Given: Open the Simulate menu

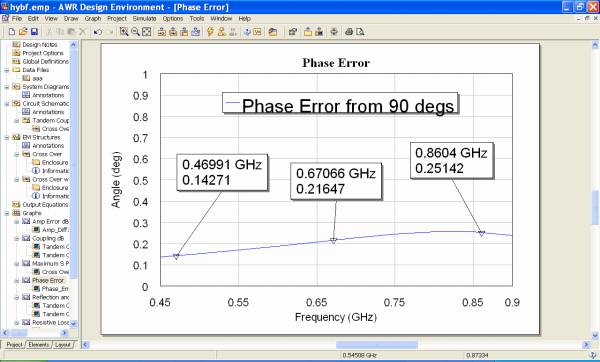Looking at the screenshot, I should 144,18.
